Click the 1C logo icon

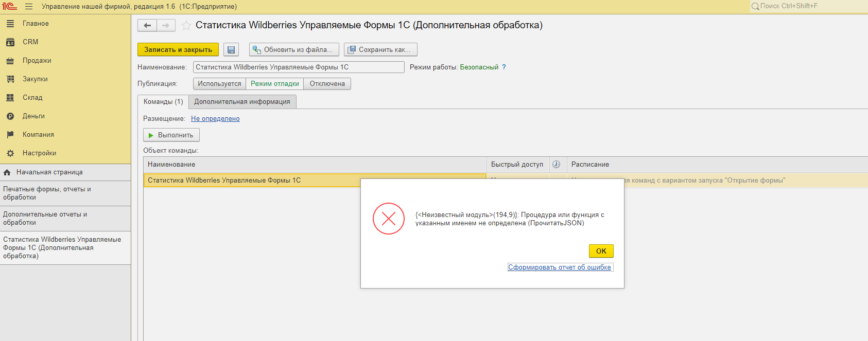pyautogui.click(x=9, y=7)
